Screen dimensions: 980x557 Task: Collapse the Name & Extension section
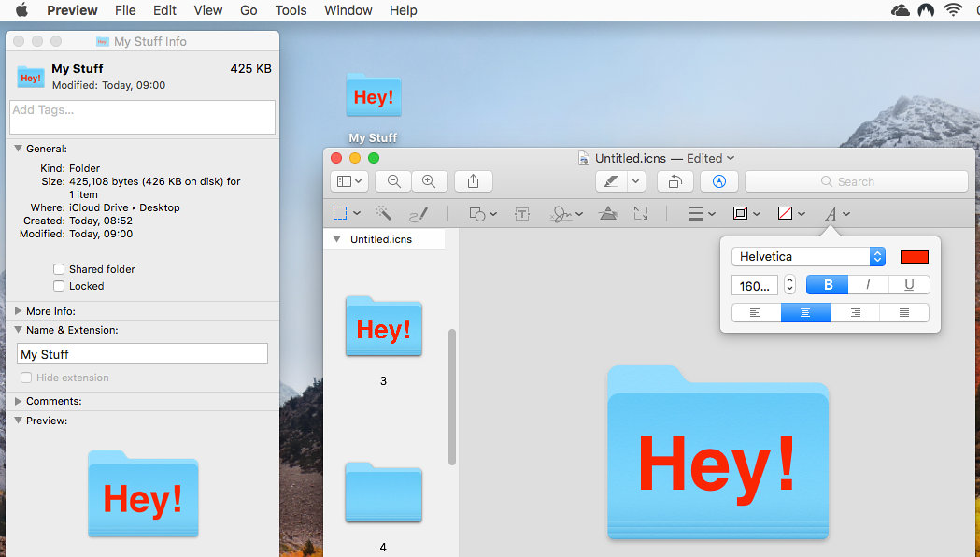(x=17, y=332)
